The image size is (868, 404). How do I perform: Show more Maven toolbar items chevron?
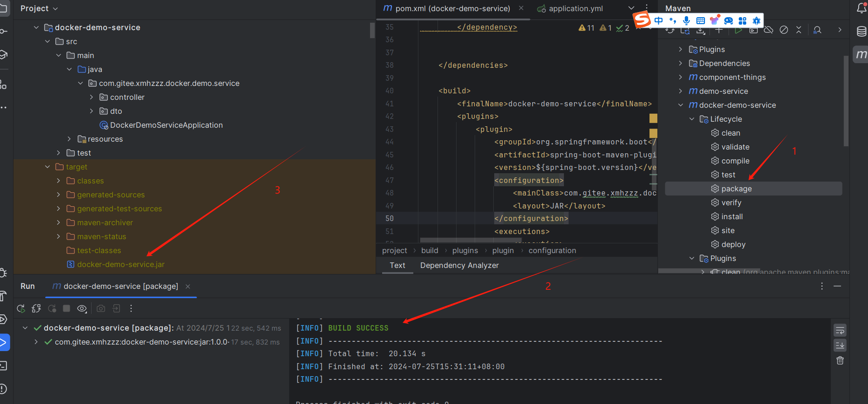[x=840, y=30]
